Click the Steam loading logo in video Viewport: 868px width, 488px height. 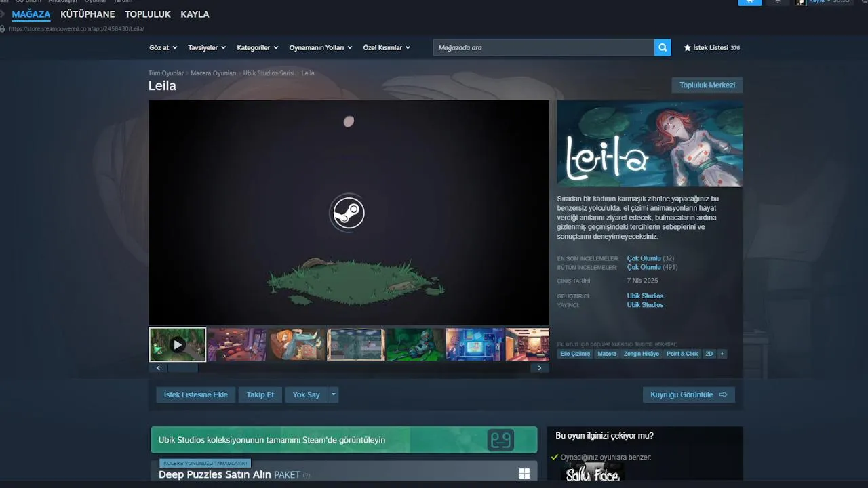tap(347, 213)
